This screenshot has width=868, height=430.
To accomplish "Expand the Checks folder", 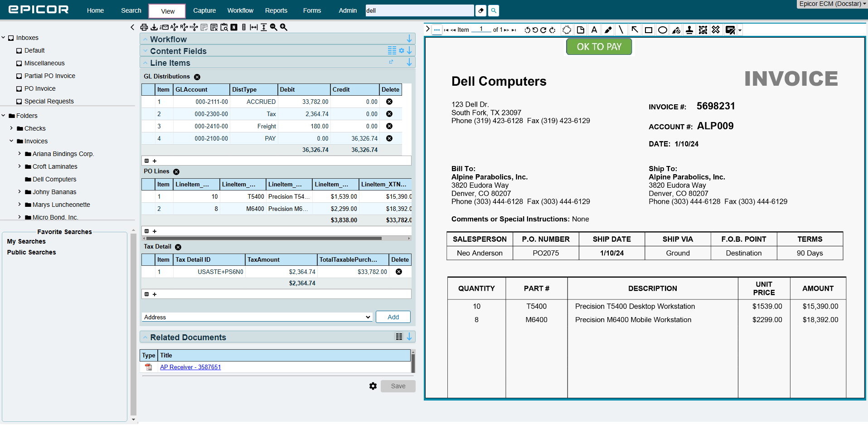I will [x=11, y=128].
